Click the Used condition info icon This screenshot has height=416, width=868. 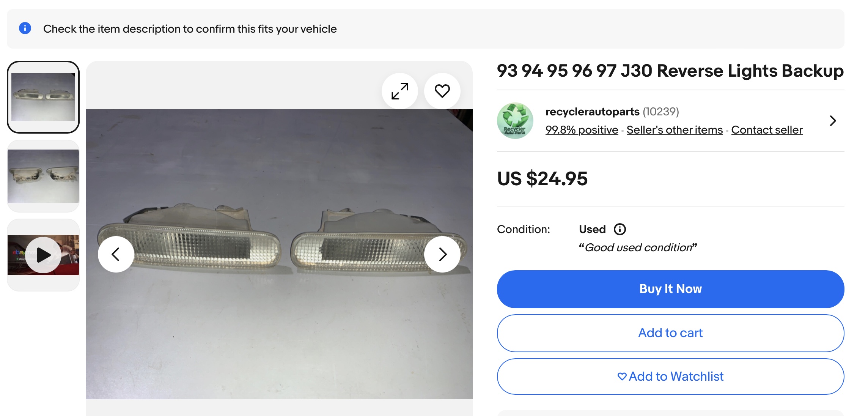click(620, 229)
